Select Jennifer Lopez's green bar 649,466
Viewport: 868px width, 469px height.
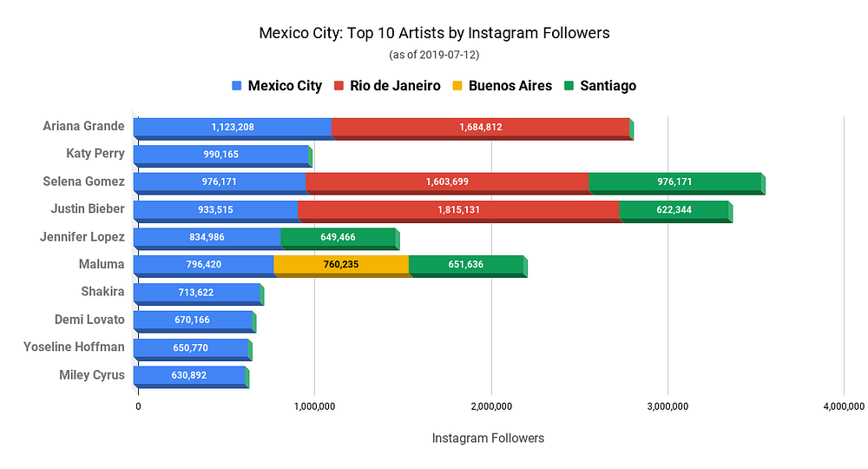[x=339, y=238]
